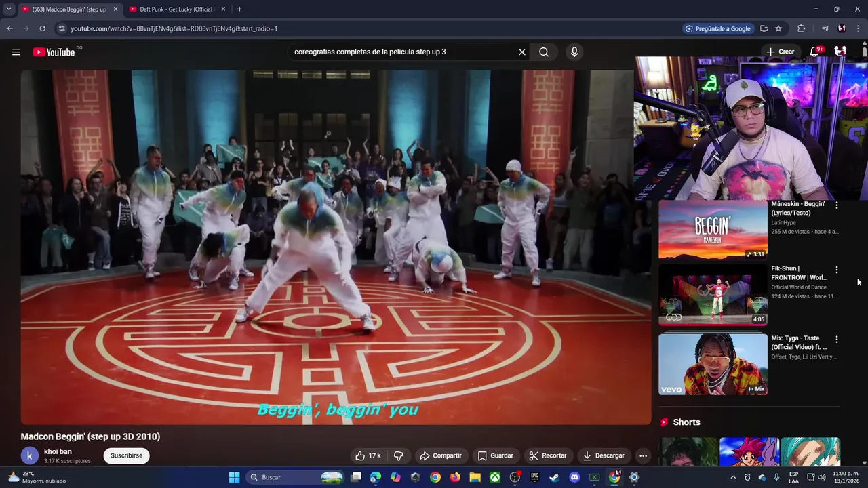Screen dimensions: 868x488
Task: Open khoi ban channel avatar
Action: pos(29,456)
